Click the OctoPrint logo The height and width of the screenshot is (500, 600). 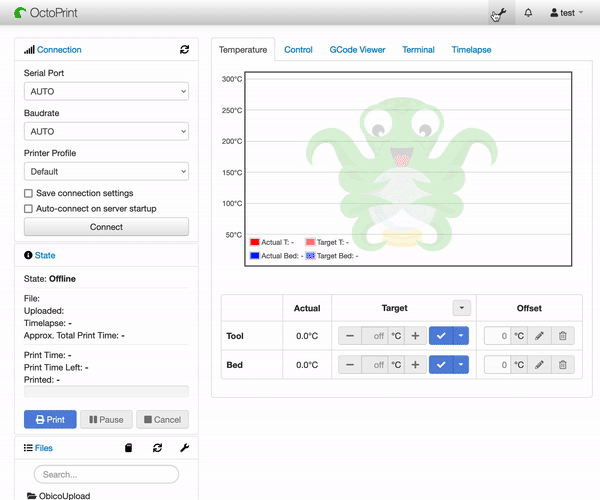[46, 13]
